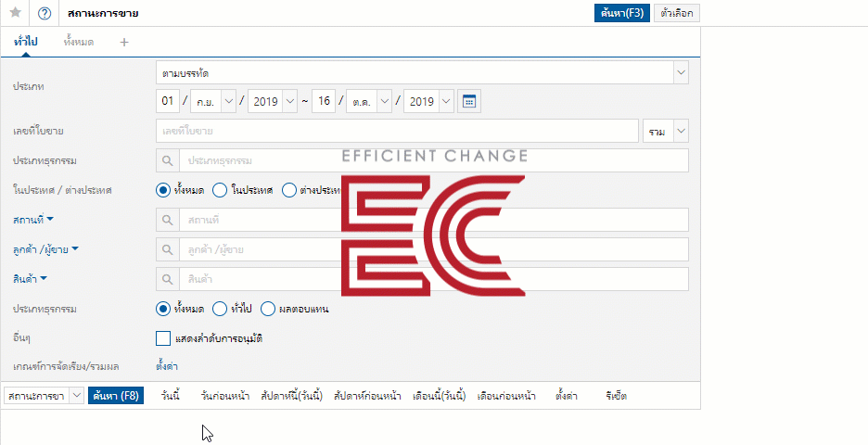Switch to the ทั้งหมด tab
Viewport: 868px width, 445px height.
click(79, 42)
